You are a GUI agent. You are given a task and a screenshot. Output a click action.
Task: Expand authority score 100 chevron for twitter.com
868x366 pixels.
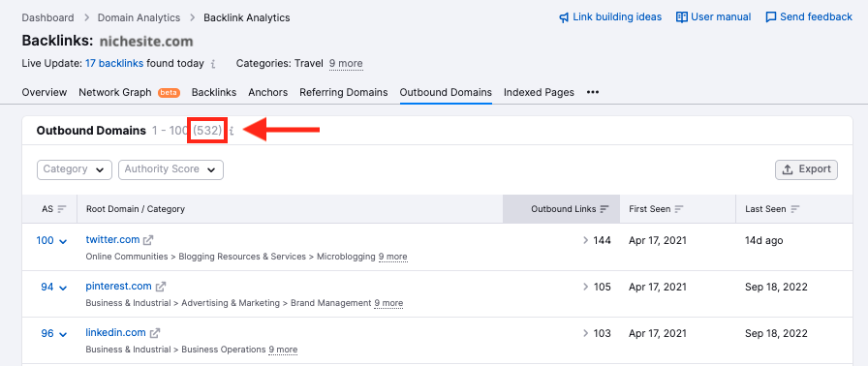click(63, 241)
